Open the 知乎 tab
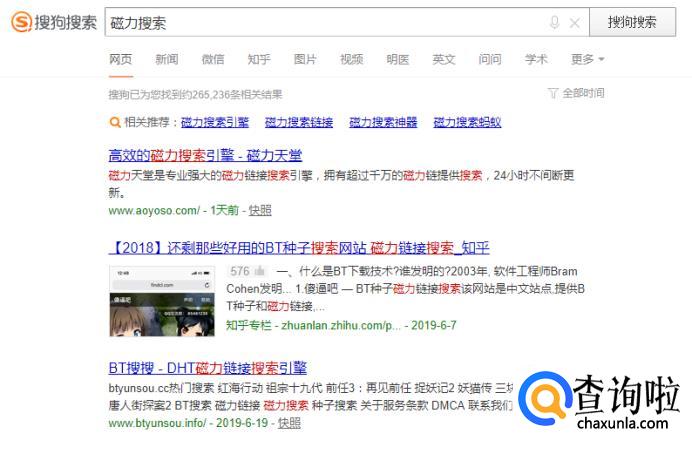This screenshot has height=454, width=692. pyautogui.click(x=259, y=59)
